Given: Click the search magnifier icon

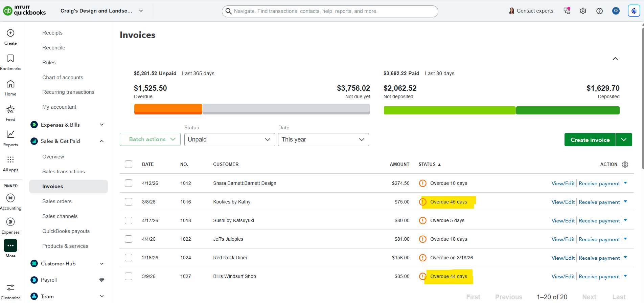Looking at the screenshot, I should (229, 11).
